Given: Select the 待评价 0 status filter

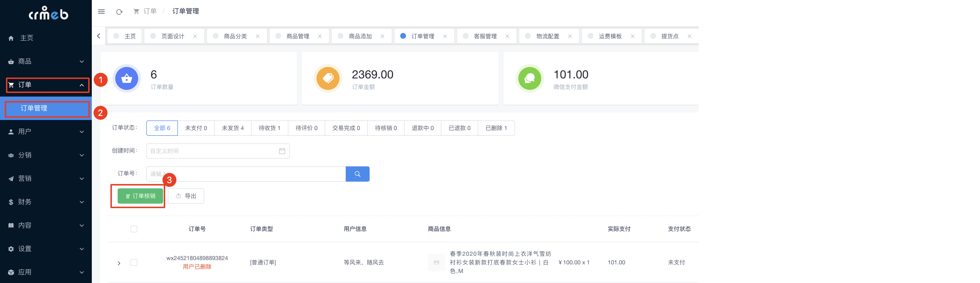Looking at the screenshot, I should [x=307, y=128].
